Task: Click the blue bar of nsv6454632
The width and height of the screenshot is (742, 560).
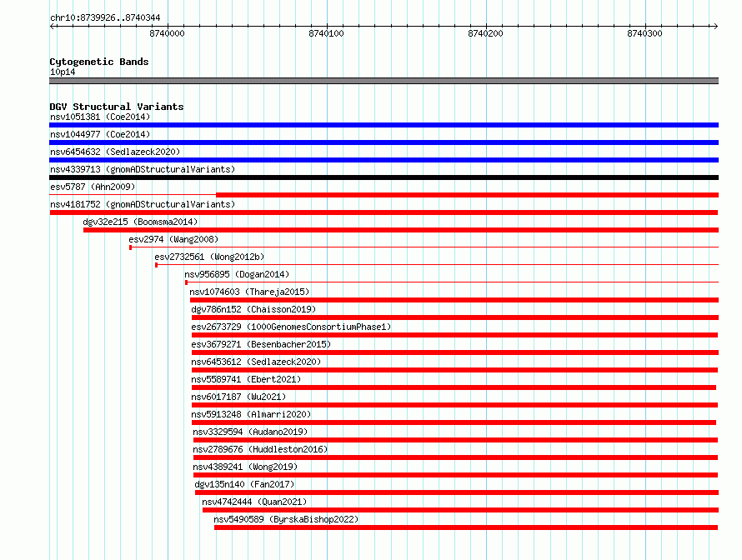Action: coord(384,160)
